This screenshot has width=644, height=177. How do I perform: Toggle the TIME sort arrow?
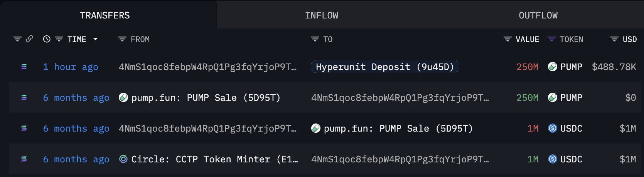[95, 39]
